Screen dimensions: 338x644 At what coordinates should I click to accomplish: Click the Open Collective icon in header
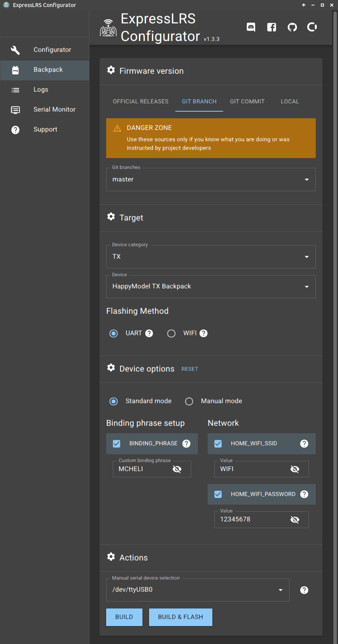[x=312, y=27]
